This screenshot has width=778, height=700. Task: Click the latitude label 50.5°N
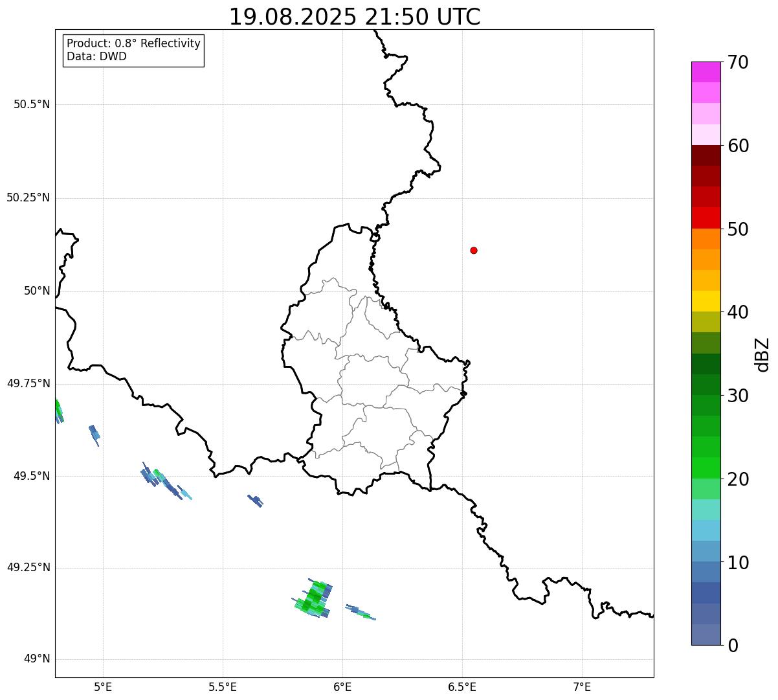[x=32, y=104]
